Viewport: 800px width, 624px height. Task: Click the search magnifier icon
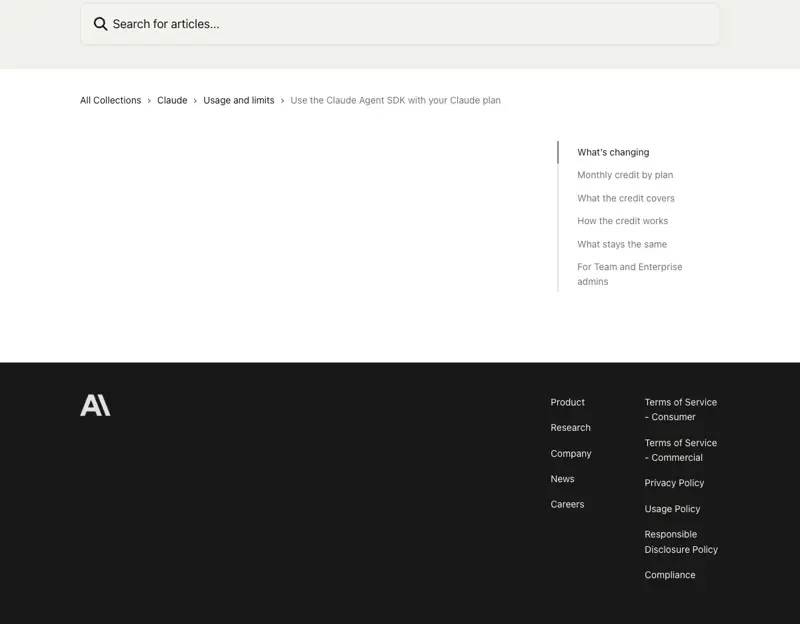(101, 24)
